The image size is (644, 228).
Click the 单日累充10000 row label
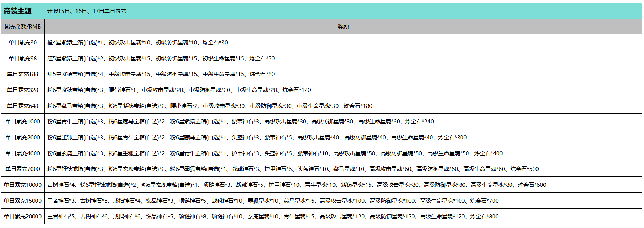(23, 185)
